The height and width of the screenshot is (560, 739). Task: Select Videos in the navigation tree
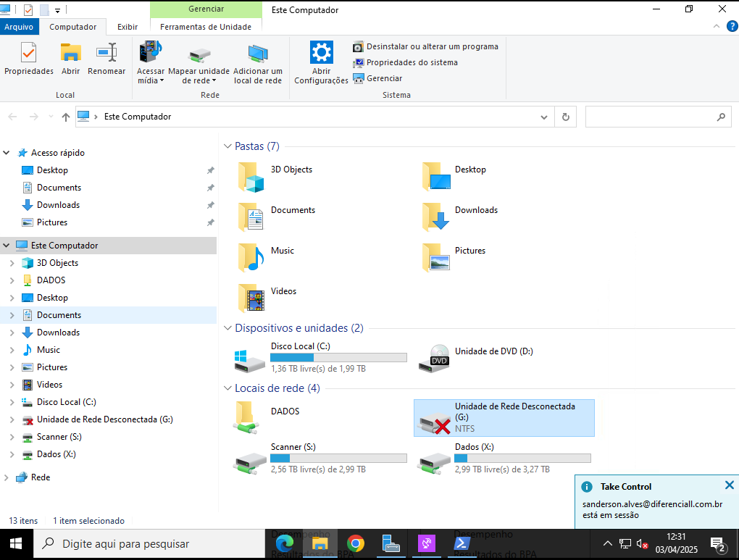click(49, 385)
